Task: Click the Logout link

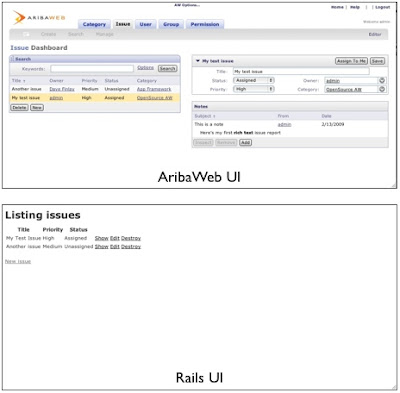Action: point(383,7)
